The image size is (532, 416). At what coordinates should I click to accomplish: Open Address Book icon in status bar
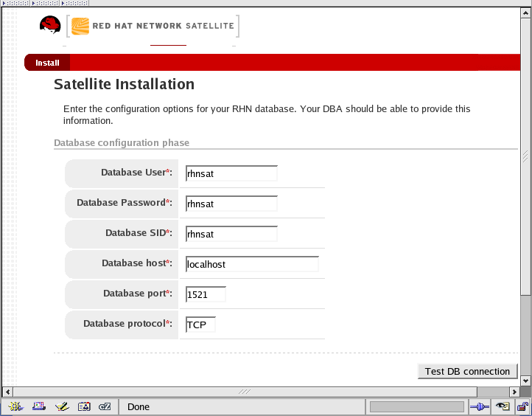click(83, 406)
